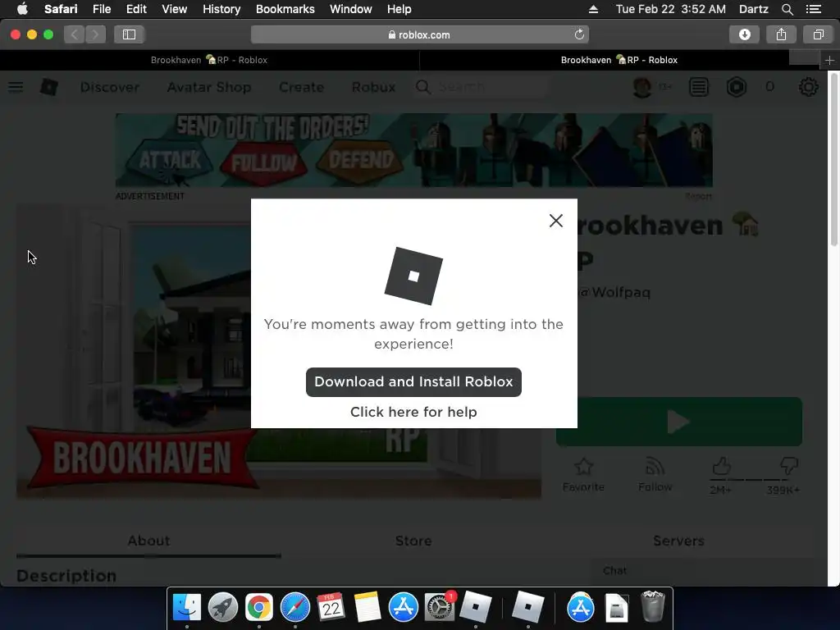Image resolution: width=840 pixels, height=630 pixels.
Task: Open Calendar from the Dock
Action: 331,607
